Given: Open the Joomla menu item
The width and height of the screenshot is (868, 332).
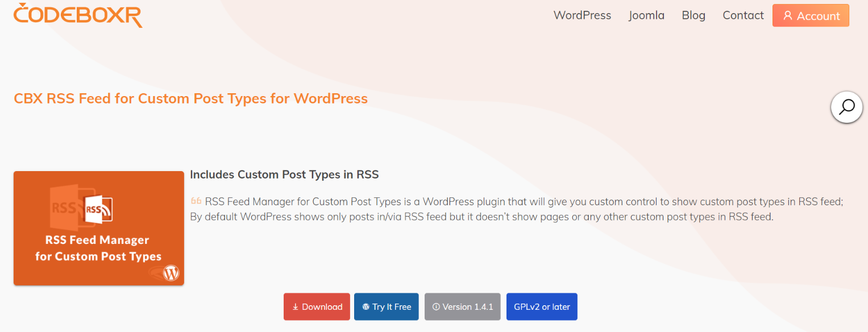Looking at the screenshot, I should tap(646, 15).
